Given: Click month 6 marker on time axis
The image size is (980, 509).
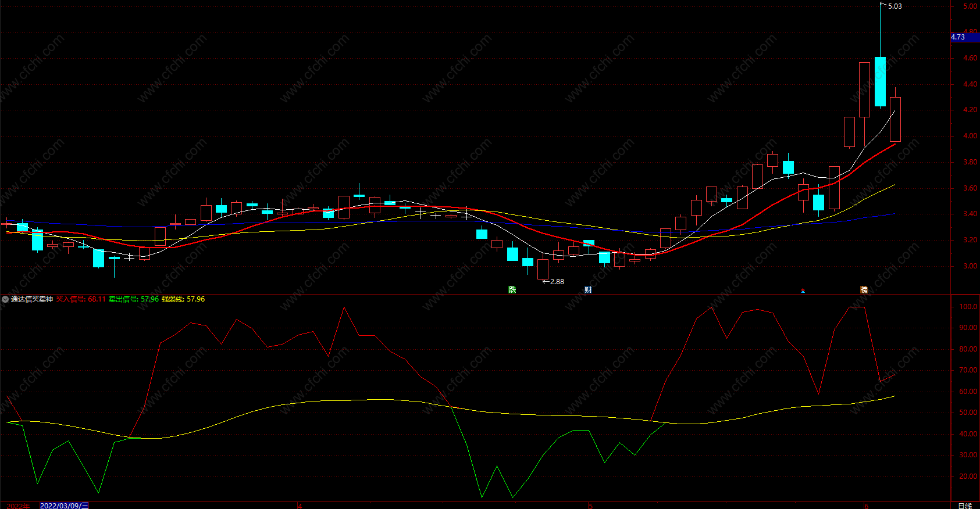Looking at the screenshot, I should click(866, 506).
